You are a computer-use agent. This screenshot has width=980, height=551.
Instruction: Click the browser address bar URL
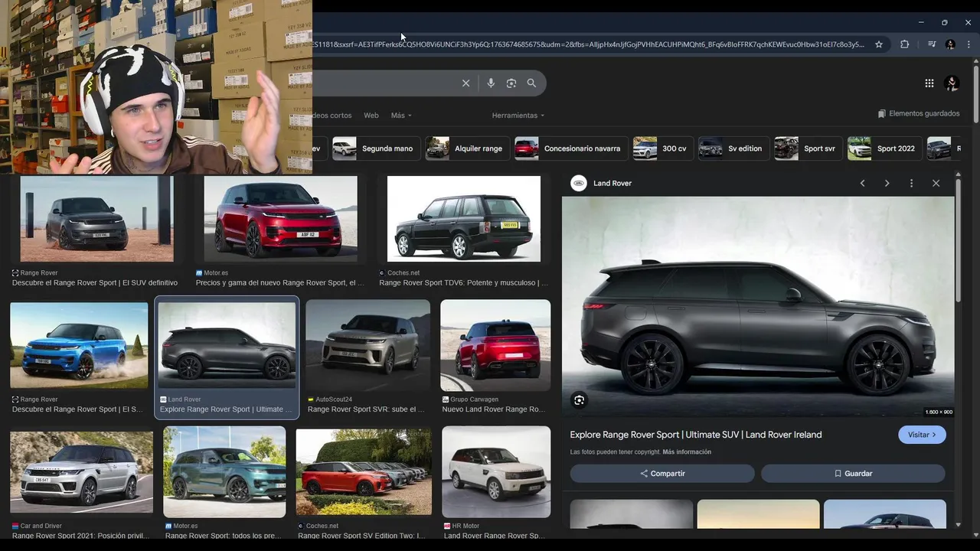(x=588, y=44)
